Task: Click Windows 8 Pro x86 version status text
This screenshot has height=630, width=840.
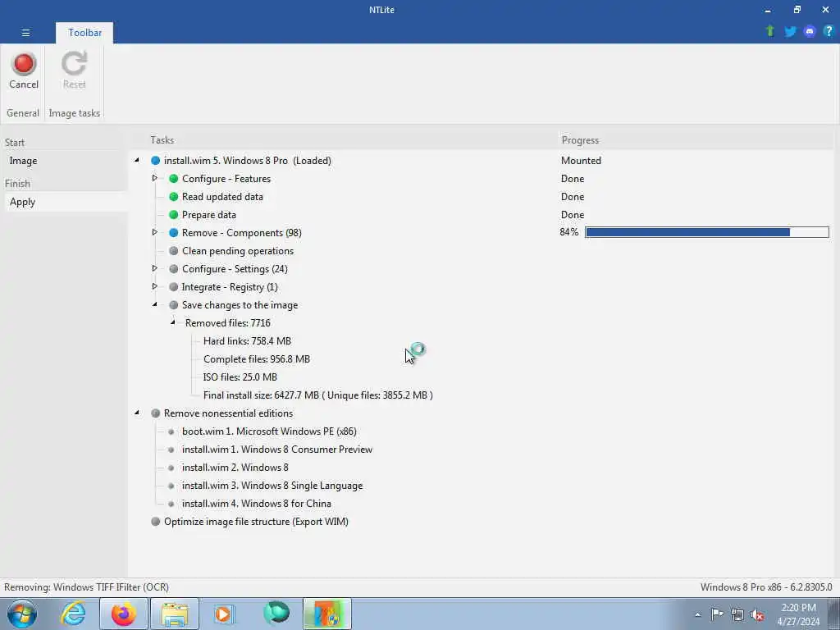Action: click(x=766, y=587)
